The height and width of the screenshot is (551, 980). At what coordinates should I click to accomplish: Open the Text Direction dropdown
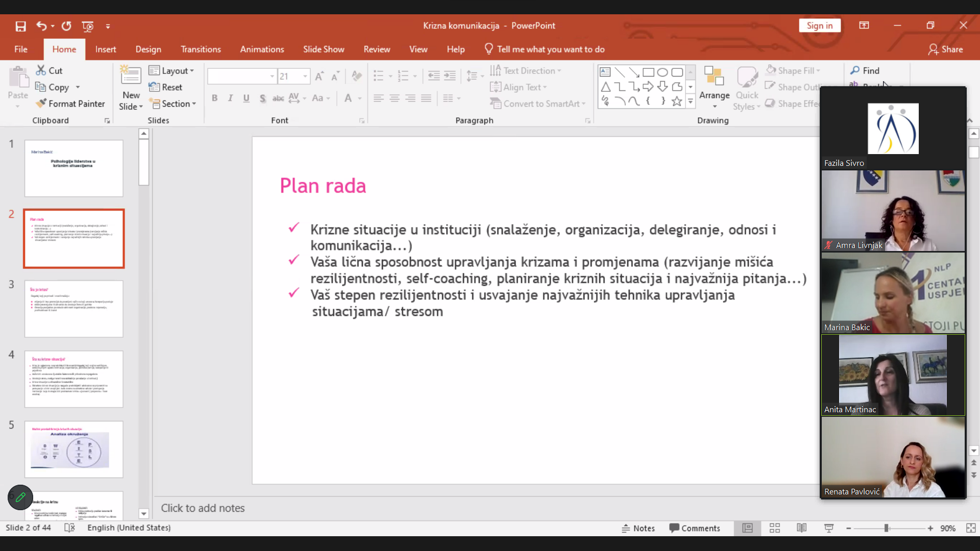(525, 70)
